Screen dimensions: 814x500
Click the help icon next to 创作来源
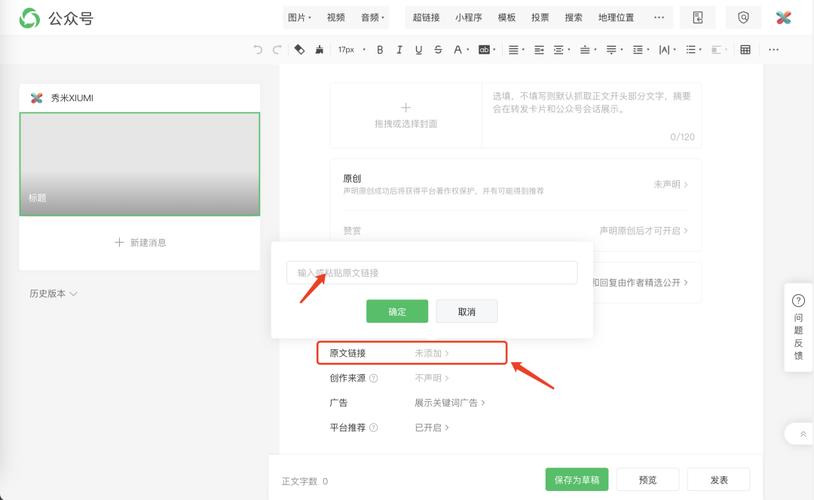(373, 378)
